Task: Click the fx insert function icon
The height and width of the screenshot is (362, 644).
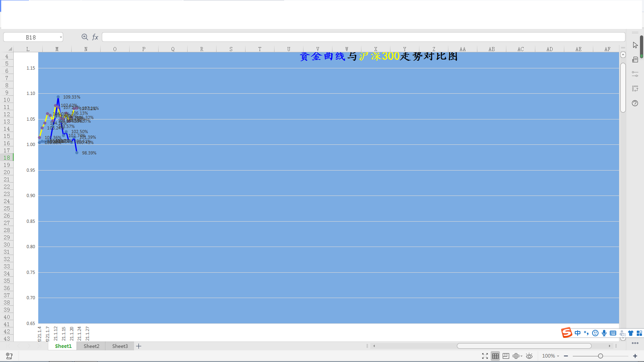Action: 95,37
